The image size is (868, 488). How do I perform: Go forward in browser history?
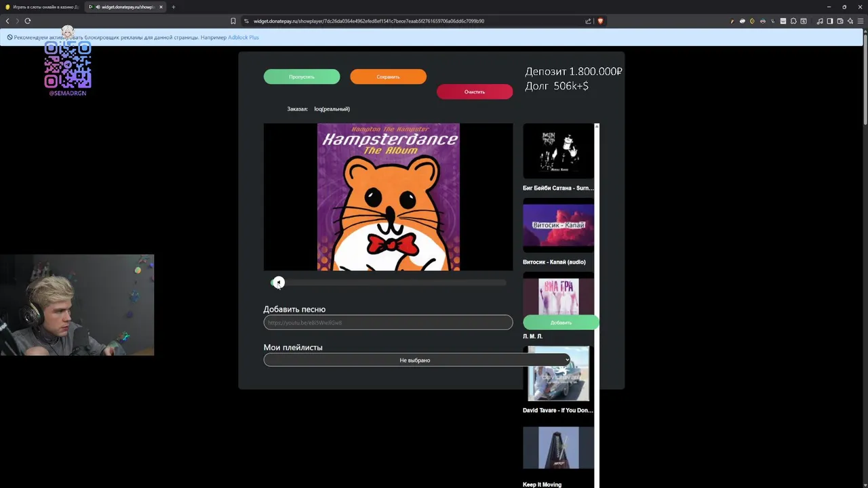(x=18, y=21)
